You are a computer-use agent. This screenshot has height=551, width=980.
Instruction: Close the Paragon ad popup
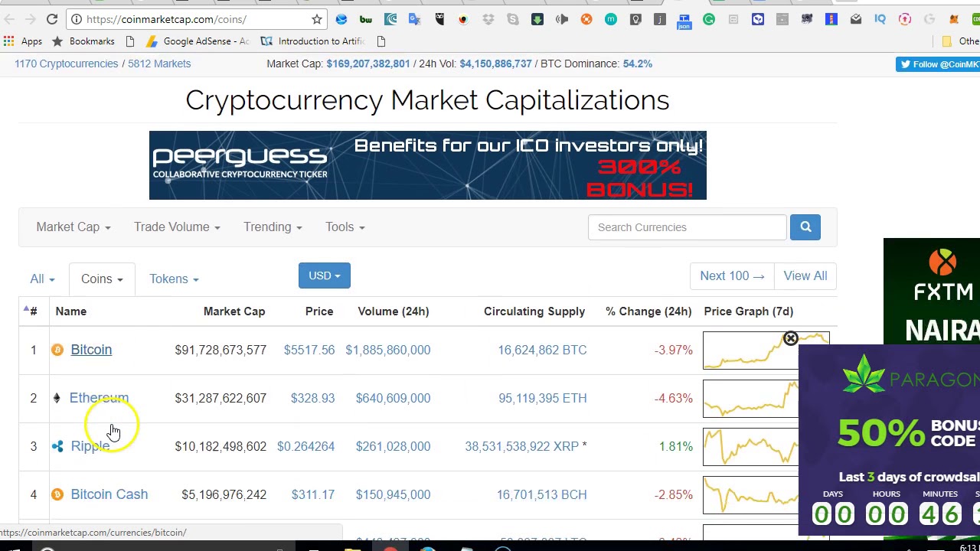click(791, 339)
